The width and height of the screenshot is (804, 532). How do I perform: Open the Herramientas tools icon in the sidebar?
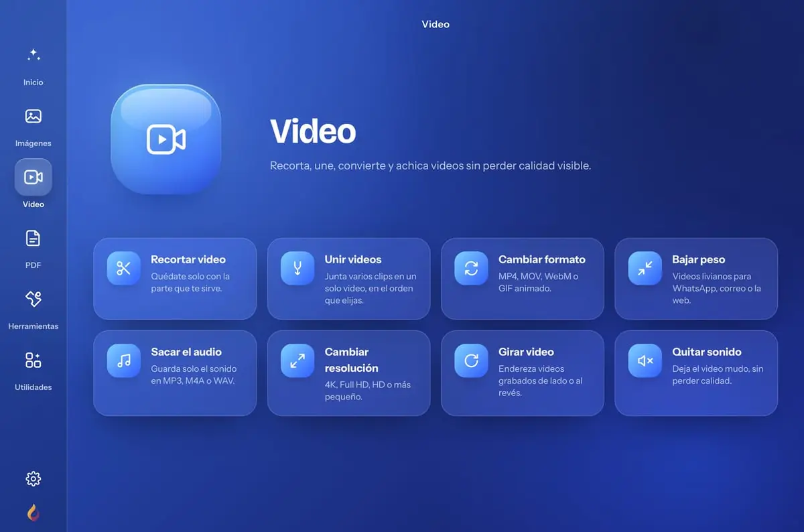pyautogui.click(x=33, y=299)
